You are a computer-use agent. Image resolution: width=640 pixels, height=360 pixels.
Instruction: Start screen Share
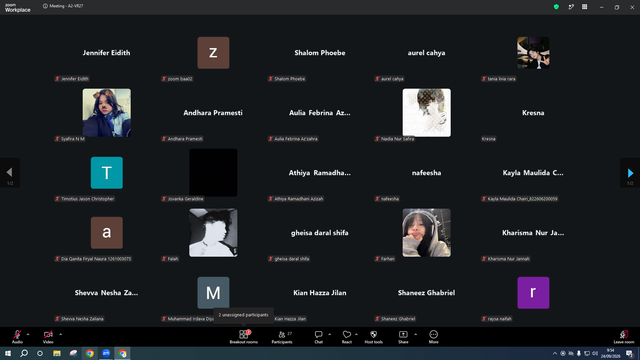[403, 337]
